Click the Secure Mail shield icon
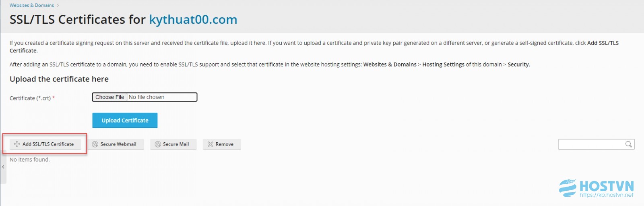The width and height of the screenshot is (644, 206). coord(158,144)
